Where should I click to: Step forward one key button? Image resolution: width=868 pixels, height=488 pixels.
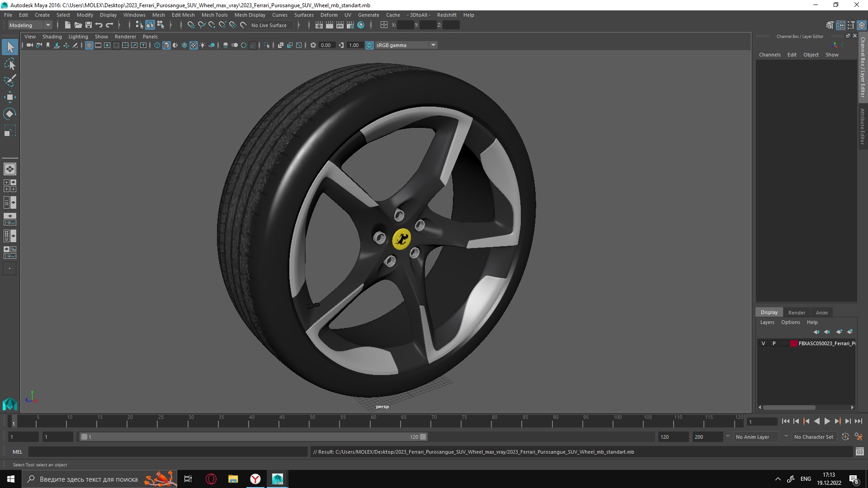(x=838, y=421)
